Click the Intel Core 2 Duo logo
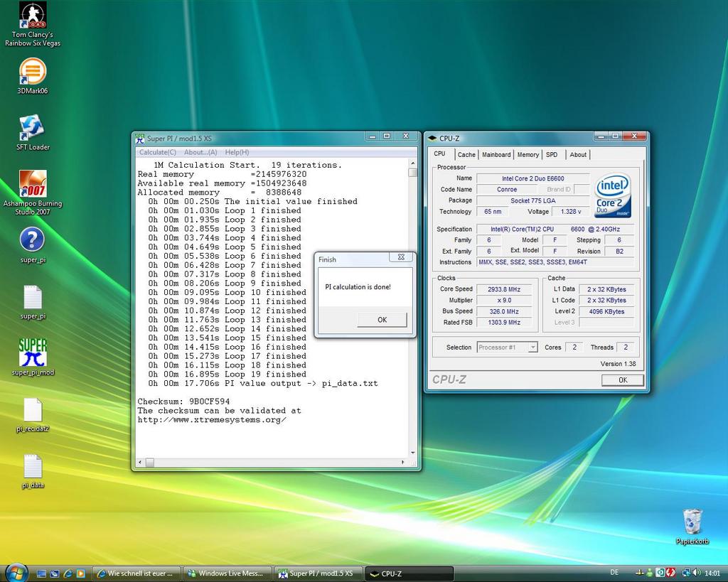The image size is (728, 582). pyautogui.click(x=612, y=195)
